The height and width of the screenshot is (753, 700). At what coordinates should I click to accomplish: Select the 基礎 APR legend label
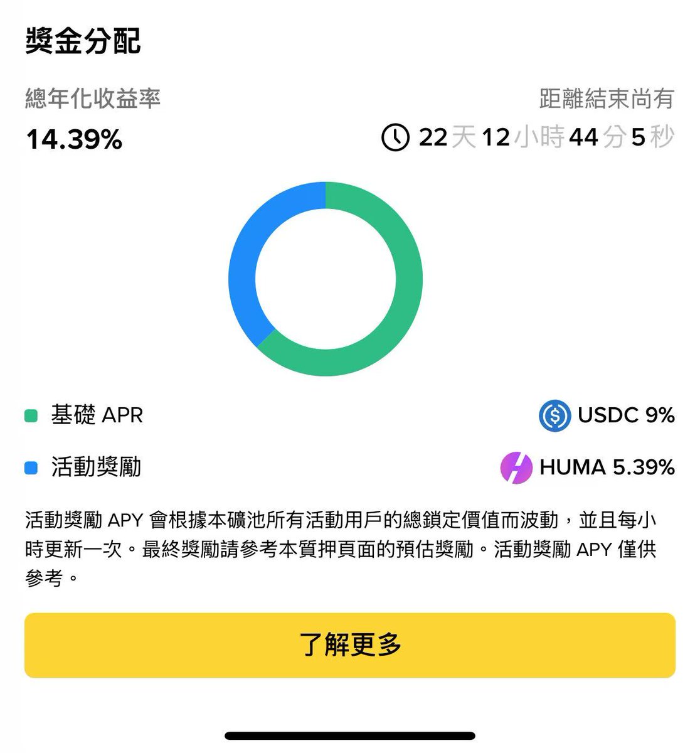tap(97, 415)
